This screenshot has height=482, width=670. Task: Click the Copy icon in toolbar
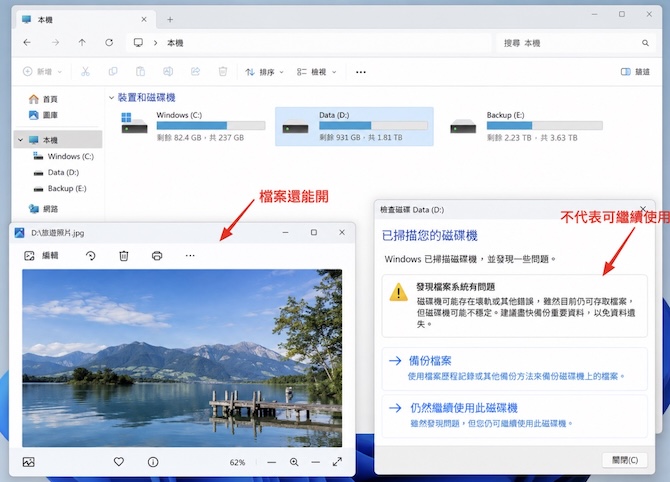113,72
